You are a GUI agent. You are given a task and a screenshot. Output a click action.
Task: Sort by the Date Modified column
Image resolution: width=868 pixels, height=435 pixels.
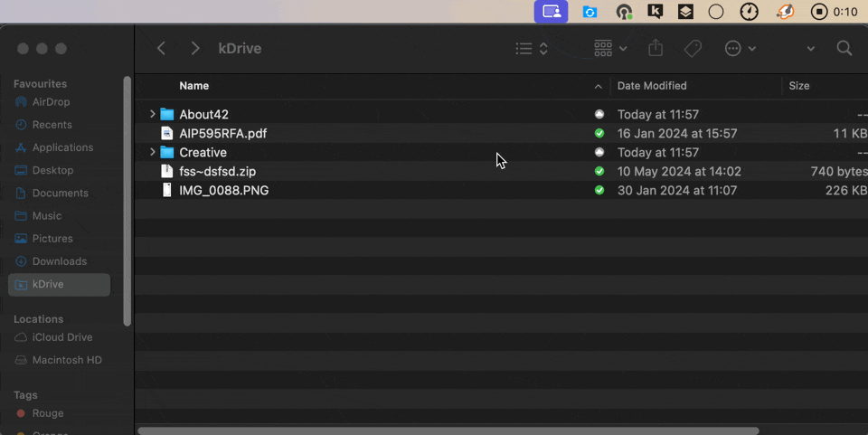652,86
